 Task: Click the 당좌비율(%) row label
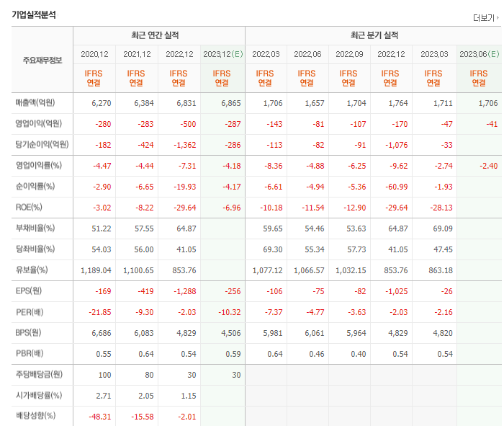(x=35, y=249)
